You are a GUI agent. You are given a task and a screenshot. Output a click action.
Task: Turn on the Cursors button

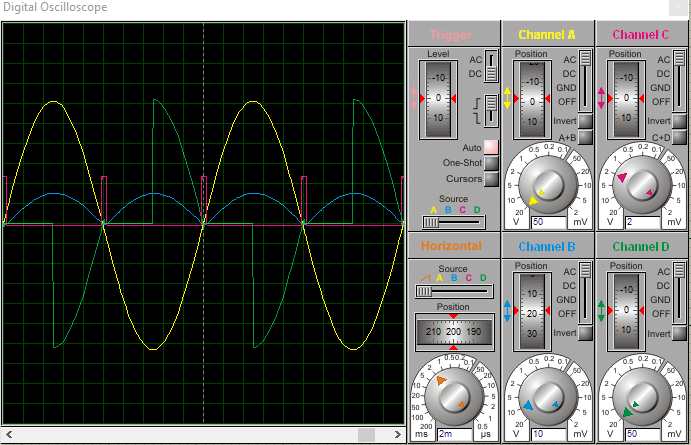tap(491, 179)
